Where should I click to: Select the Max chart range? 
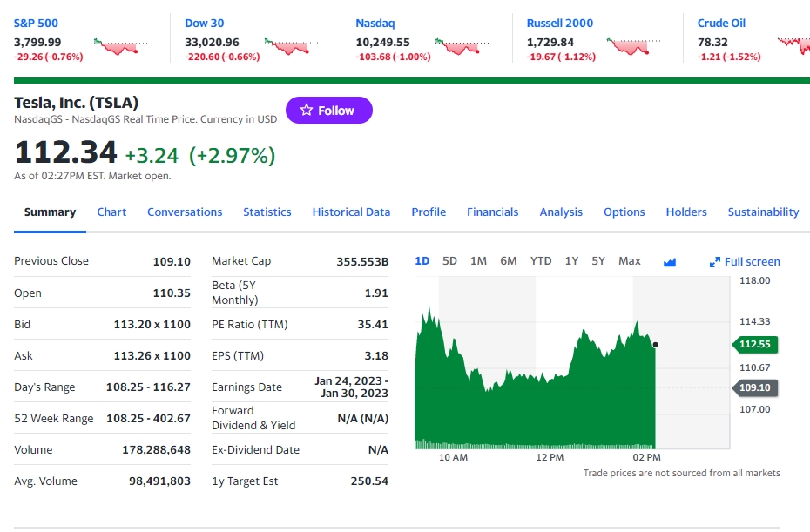pos(629,261)
